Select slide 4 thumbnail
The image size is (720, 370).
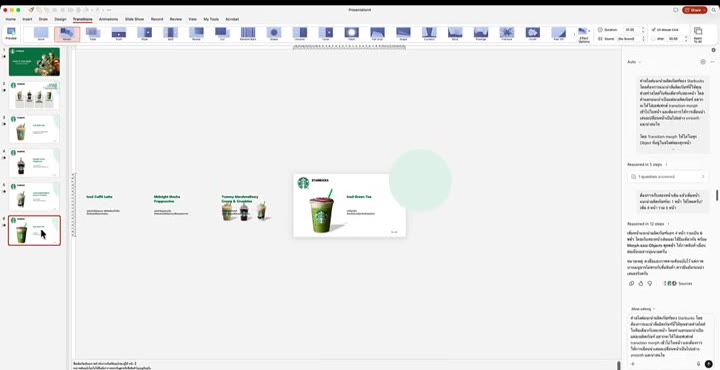tap(34, 163)
